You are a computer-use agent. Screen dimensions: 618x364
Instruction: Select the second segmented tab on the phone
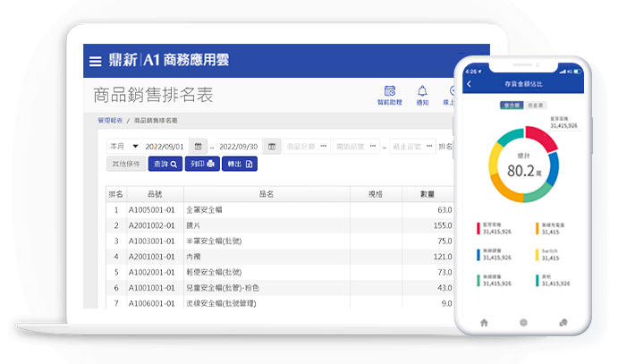click(x=535, y=106)
